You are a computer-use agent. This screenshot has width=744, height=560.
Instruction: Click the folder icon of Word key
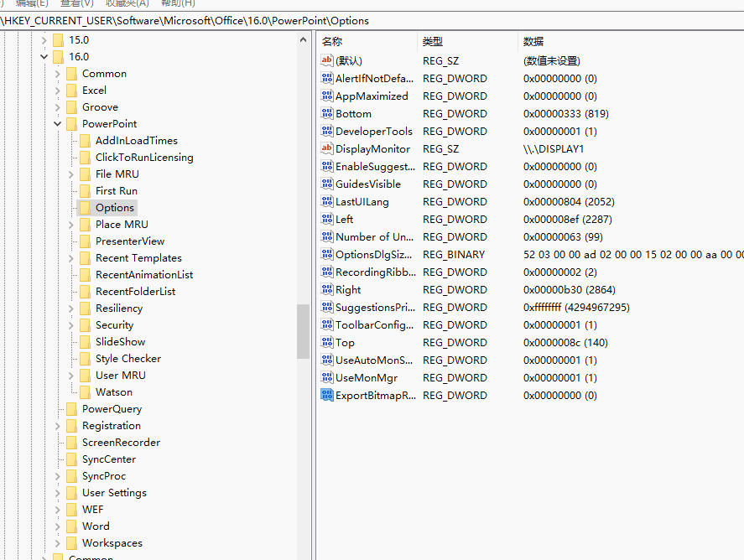(x=71, y=526)
